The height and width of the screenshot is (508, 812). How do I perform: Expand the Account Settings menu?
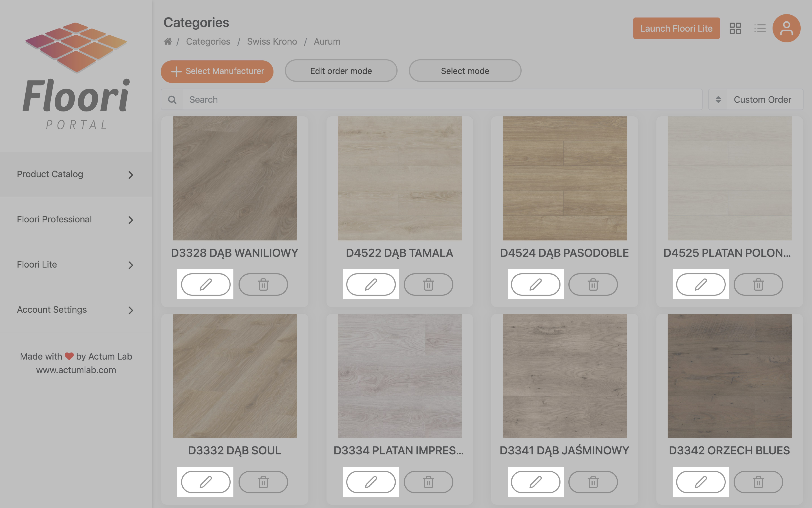[76, 309]
